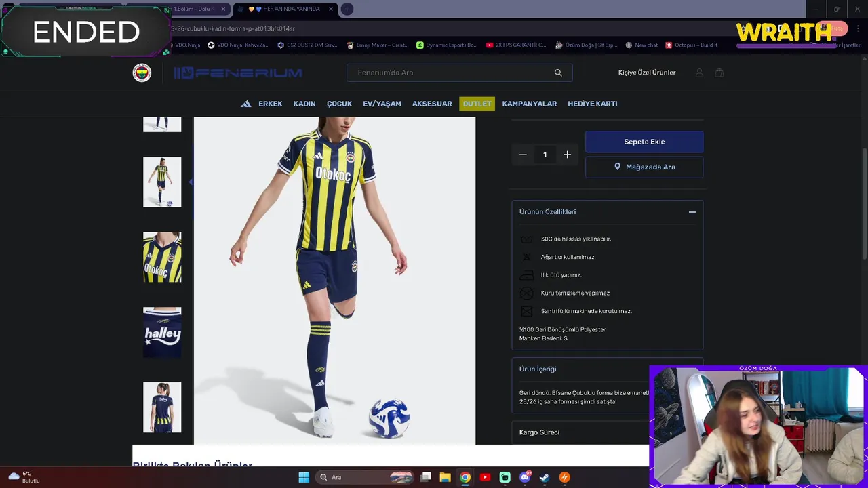The height and width of the screenshot is (488, 868).
Task: Collapse the Ürünün Özellikleri section
Action: tap(692, 212)
